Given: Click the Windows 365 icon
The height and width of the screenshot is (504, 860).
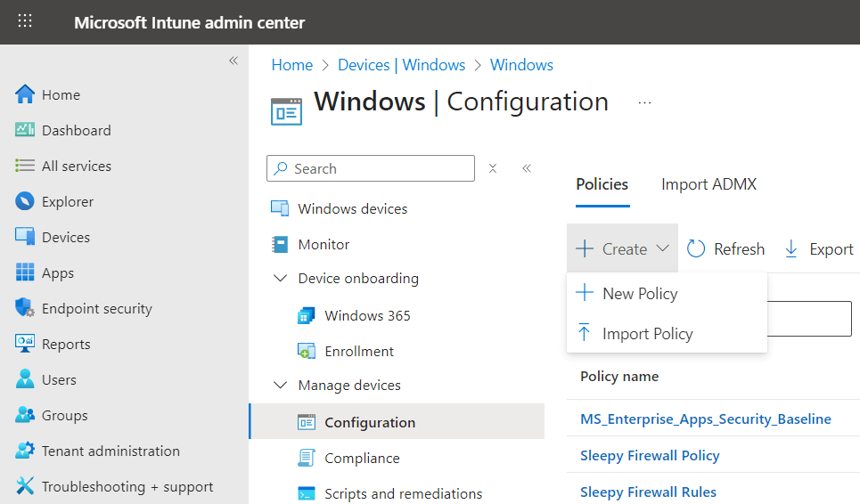Looking at the screenshot, I should click(307, 315).
